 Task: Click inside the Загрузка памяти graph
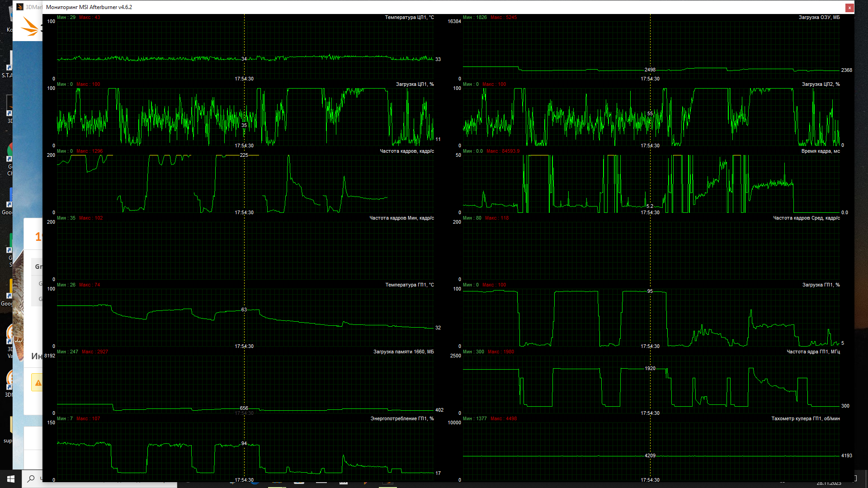point(181,384)
